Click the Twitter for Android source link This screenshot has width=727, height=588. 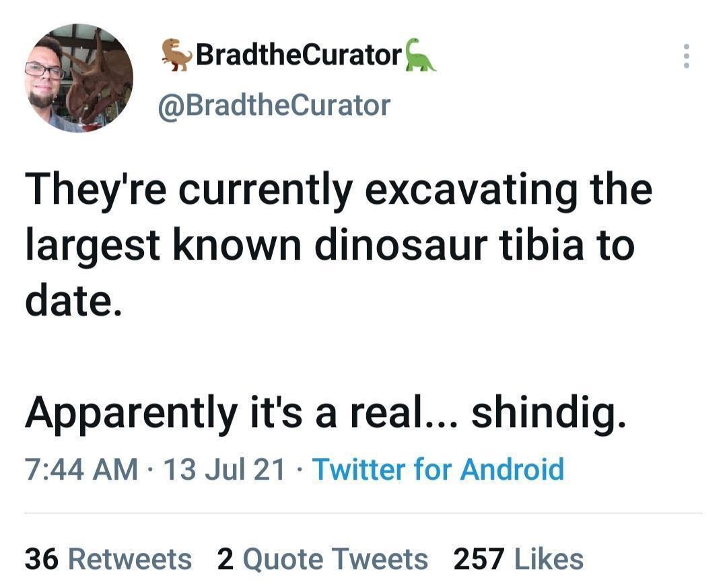438,469
